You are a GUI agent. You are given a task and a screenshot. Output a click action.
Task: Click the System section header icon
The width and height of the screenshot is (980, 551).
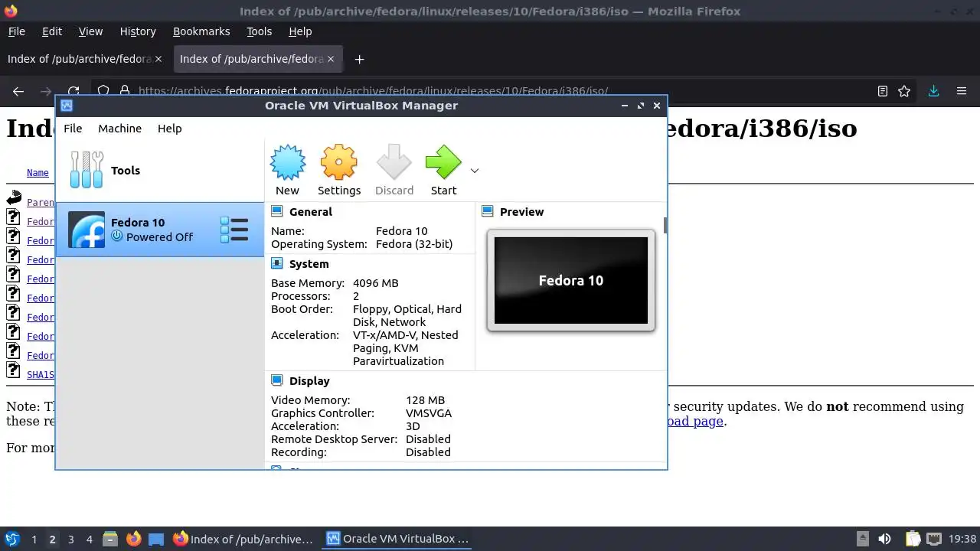(277, 264)
